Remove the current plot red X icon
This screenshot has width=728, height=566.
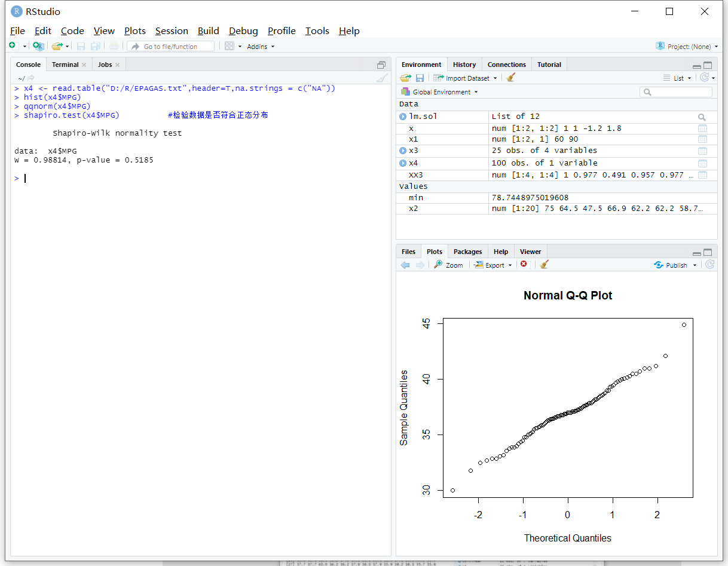click(x=524, y=264)
